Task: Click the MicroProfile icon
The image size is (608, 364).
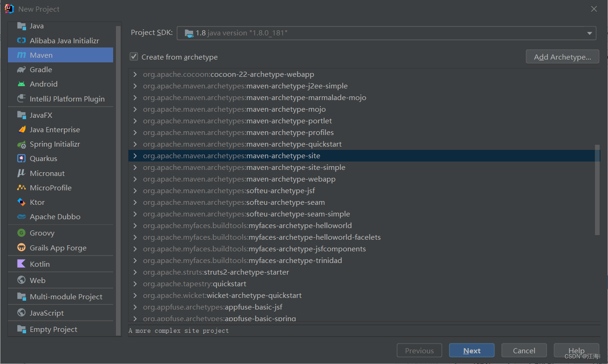Action: pyautogui.click(x=21, y=188)
